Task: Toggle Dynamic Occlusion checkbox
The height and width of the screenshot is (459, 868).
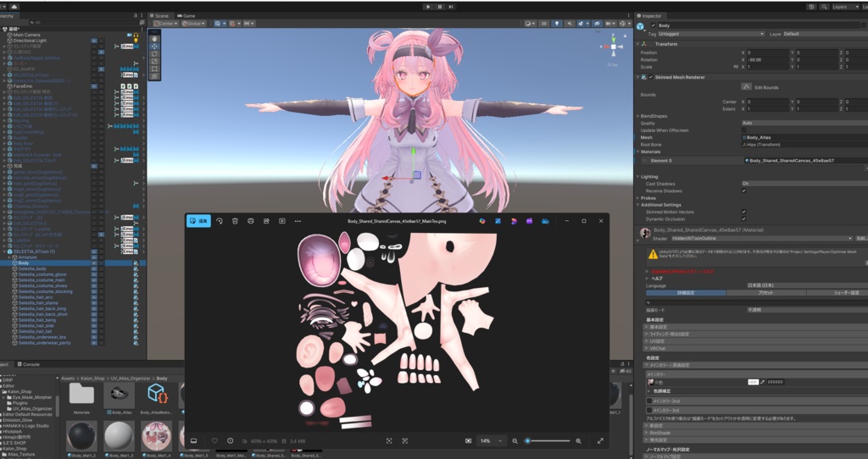Action: 744,219
